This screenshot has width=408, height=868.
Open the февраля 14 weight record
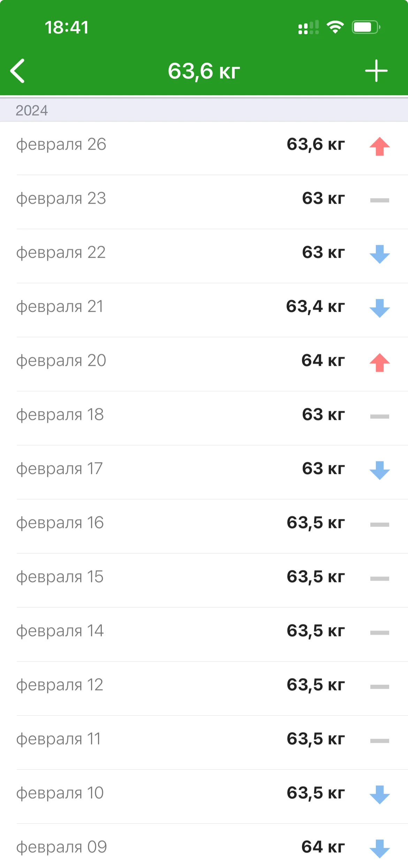204,631
